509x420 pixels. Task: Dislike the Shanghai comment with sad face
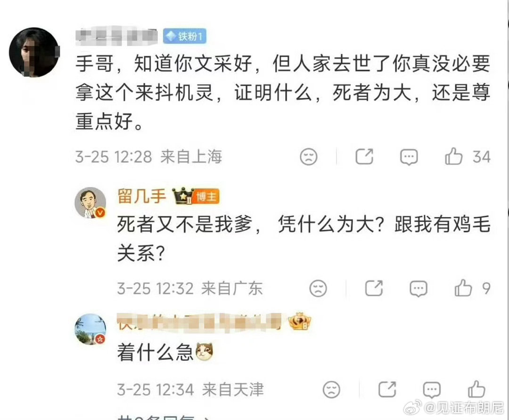pyautogui.click(x=308, y=157)
